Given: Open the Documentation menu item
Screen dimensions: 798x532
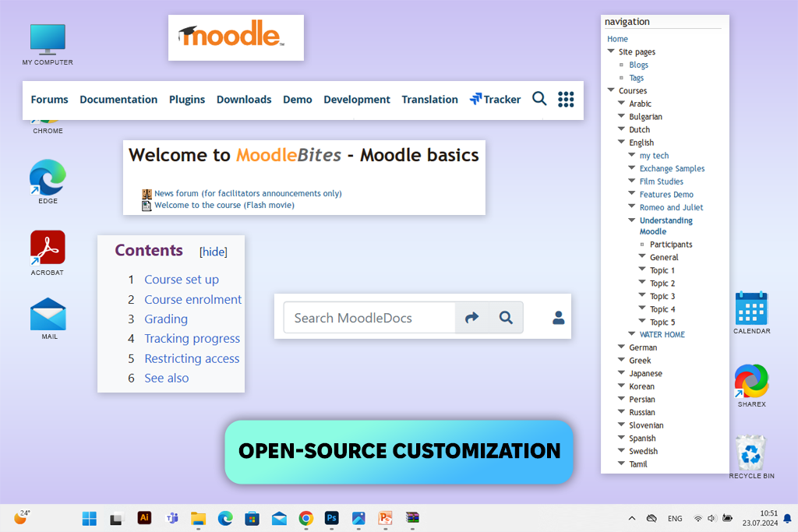Looking at the screenshot, I should 118,99.
